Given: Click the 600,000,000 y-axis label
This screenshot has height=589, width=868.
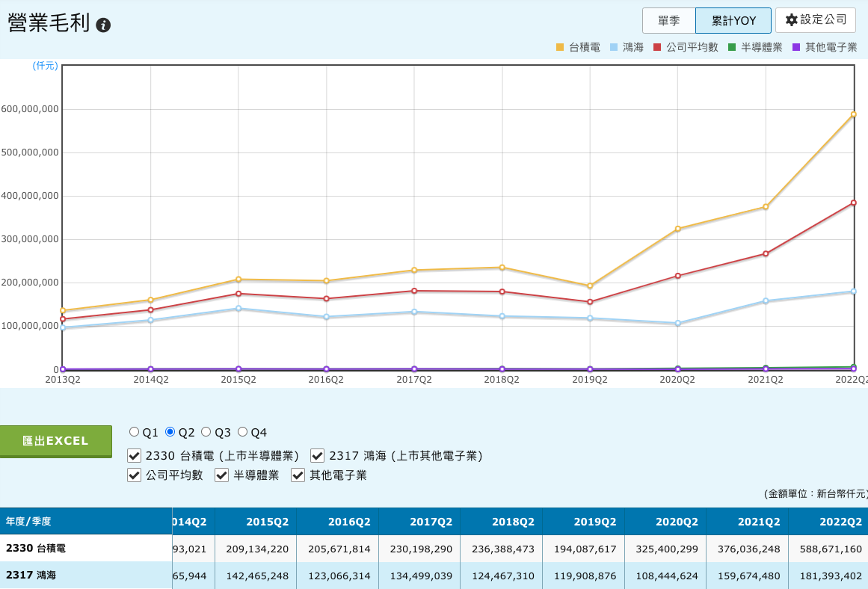Looking at the screenshot, I should 30,109.
